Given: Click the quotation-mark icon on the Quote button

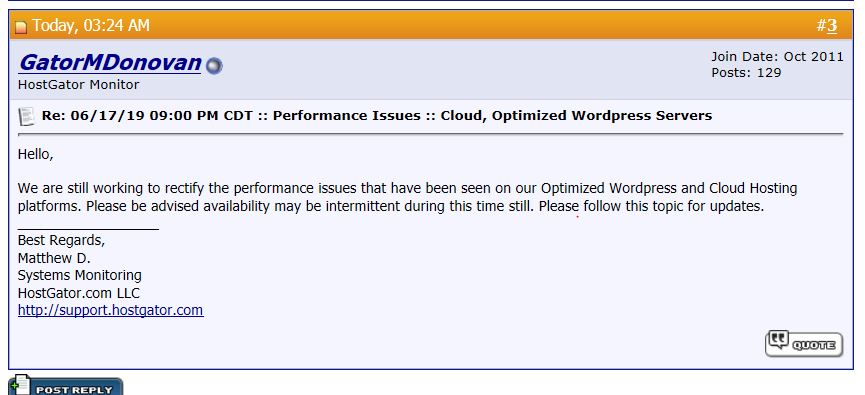Looking at the screenshot, I should tap(778, 340).
